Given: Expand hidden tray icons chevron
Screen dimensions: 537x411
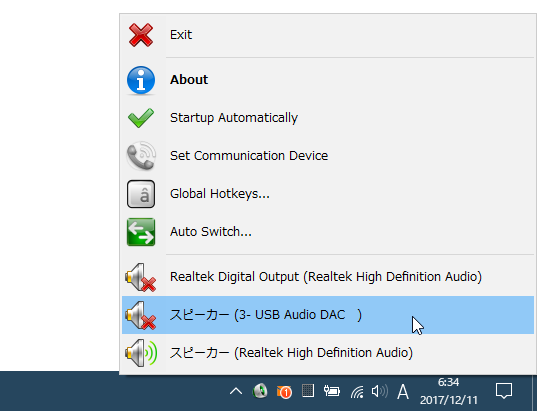Looking at the screenshot, I should coord(236,391).
